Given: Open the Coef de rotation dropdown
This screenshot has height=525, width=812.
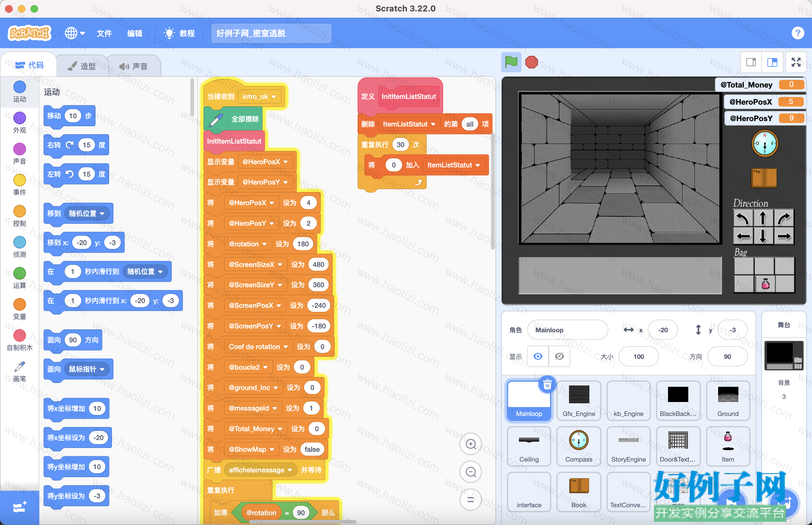Looking at the screenshot, I should [259, 347].
